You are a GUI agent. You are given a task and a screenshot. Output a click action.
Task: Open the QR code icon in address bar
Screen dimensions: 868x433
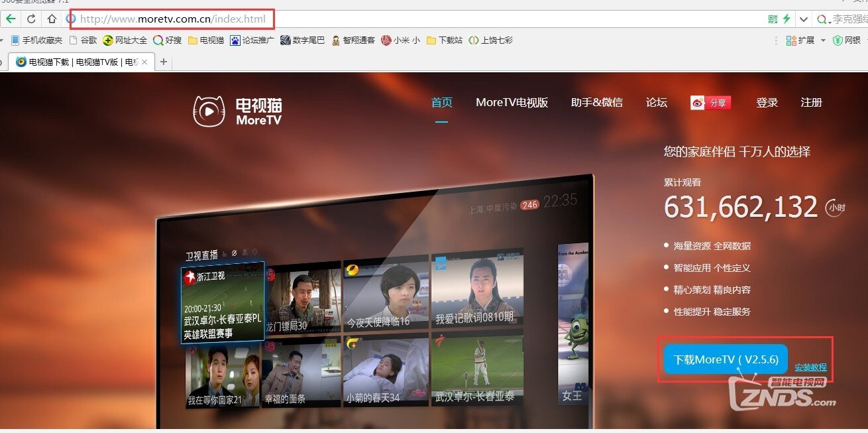(773, 19)
